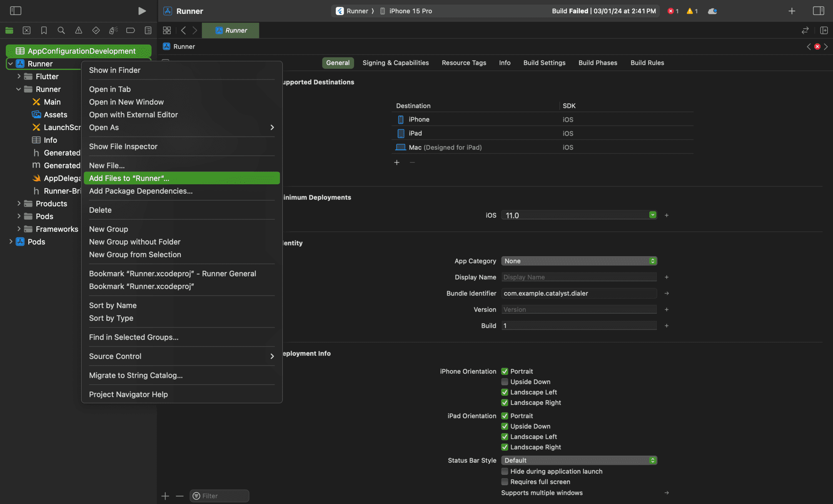The height and width of the screenshot is (504, 833).
Task: Open the report navigator icon
Action: [x=148, y=30]
